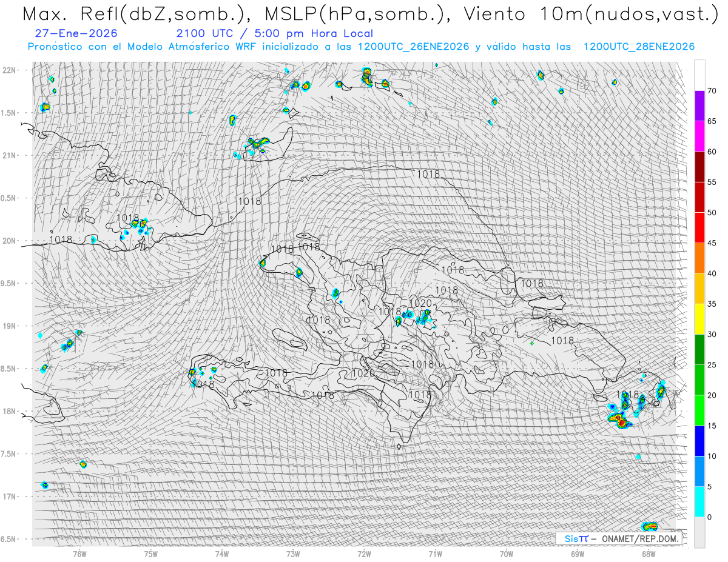Click the longitude axis label '71W'

[x=435, y=554]
